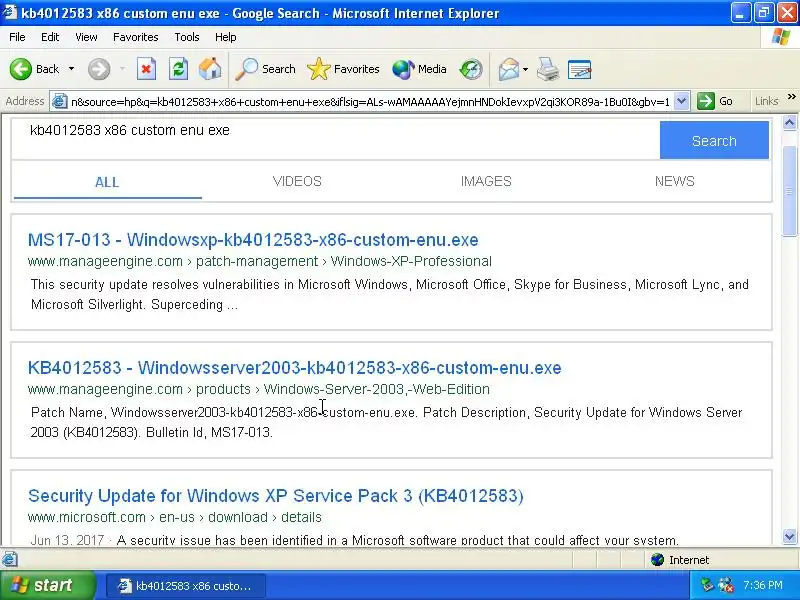Click the status bar IE page icon

pyautogui.click(x=10, y=559)
